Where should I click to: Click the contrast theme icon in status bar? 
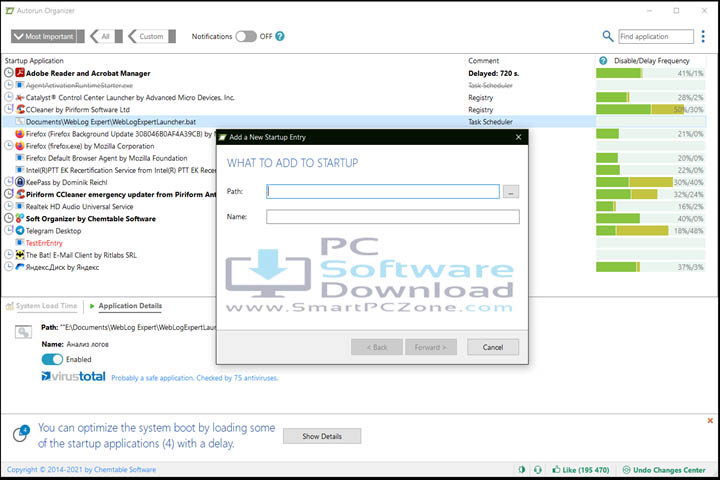click(x=522, y=469)
